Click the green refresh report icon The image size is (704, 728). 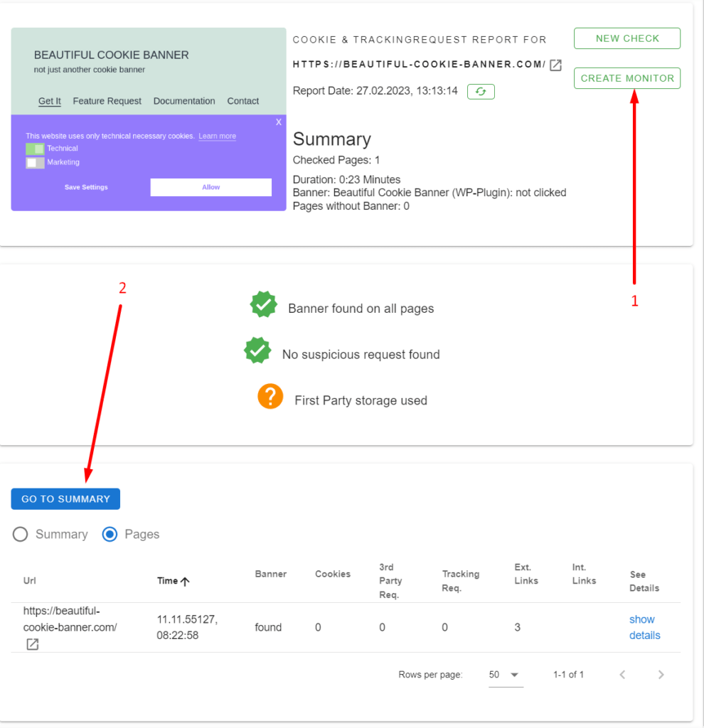tap(481, 92)
